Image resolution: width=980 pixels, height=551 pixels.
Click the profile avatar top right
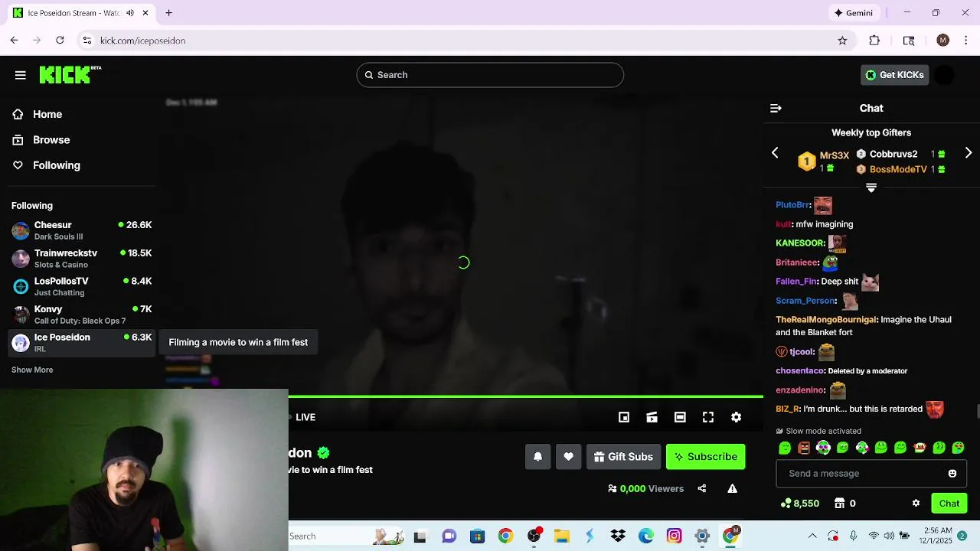[x=946, y=75]
